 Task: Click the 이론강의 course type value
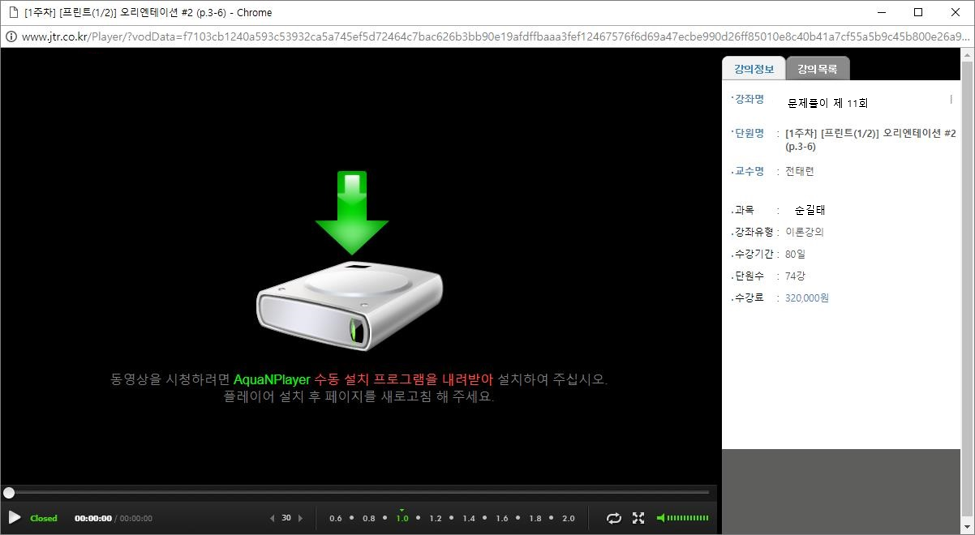coord(804,232)
